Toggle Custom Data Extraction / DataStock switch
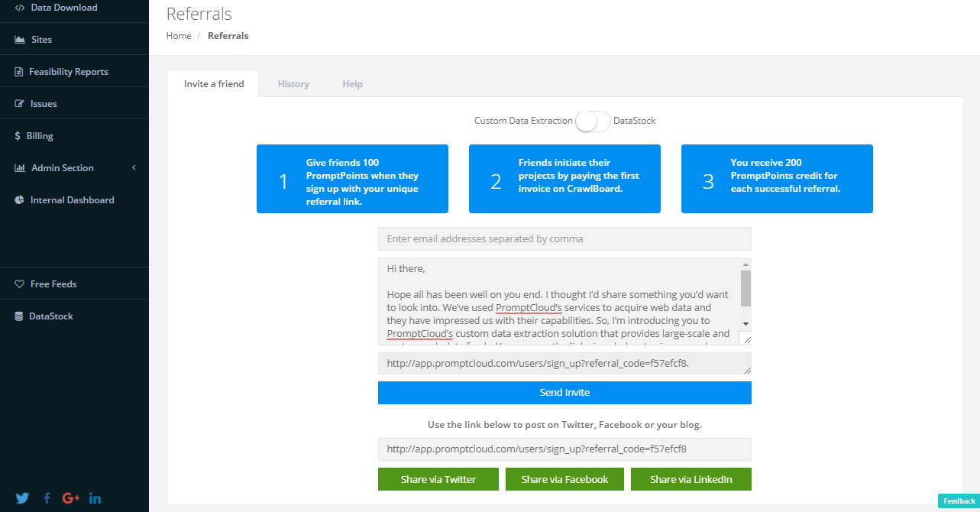Screen dimensions: 980x512 point(593,122)
